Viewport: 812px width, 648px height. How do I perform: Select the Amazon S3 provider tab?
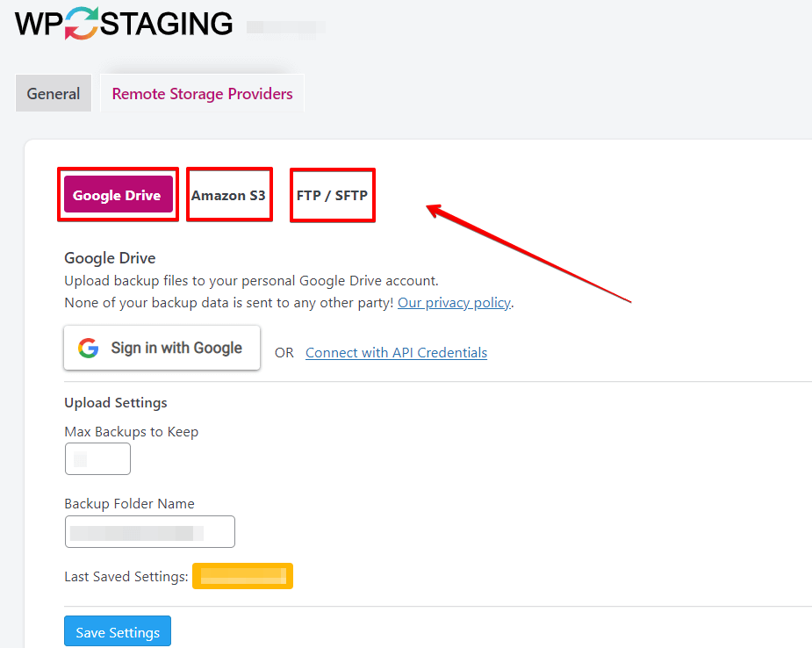[x=228, y=195]
